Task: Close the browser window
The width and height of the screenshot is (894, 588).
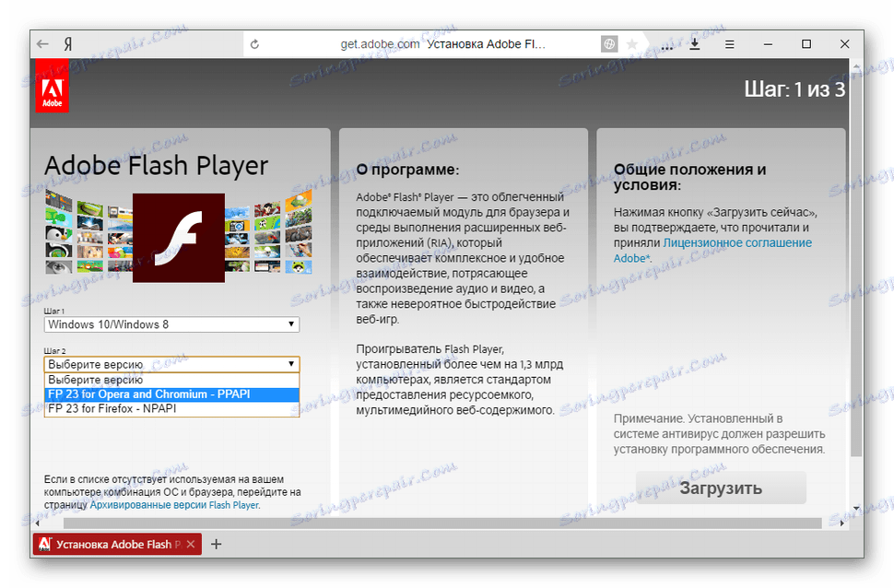Action: point(845,44)
